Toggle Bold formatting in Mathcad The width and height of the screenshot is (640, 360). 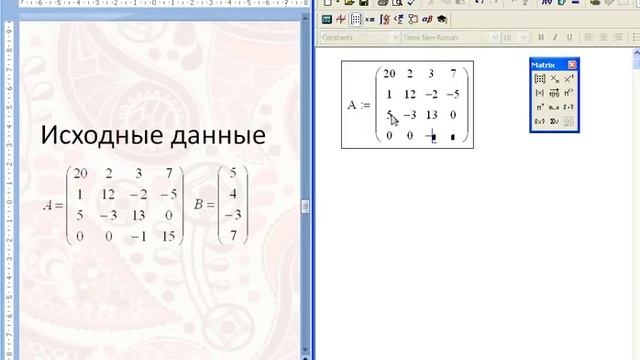point(541,38)
